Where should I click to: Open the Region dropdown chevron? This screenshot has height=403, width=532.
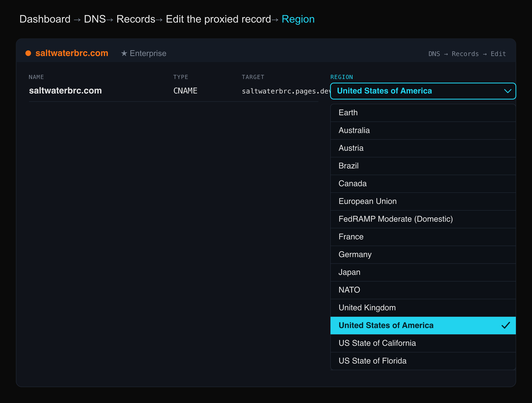[x=507, y=91]
